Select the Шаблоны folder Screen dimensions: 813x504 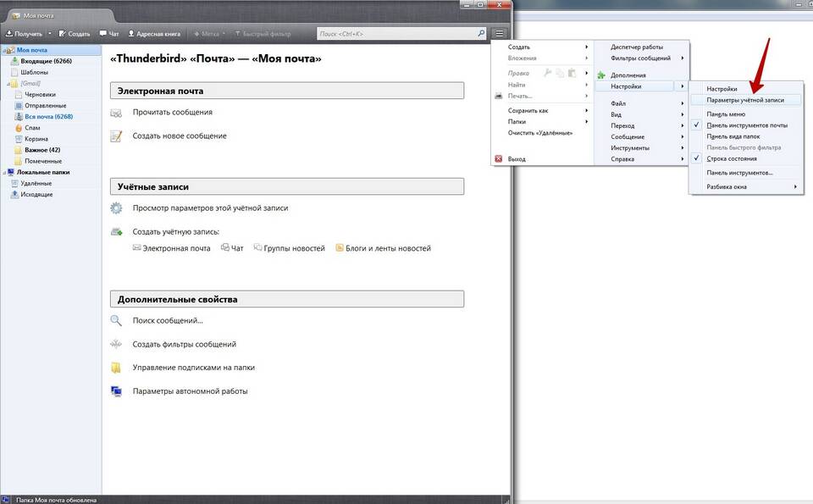point(34,72)
